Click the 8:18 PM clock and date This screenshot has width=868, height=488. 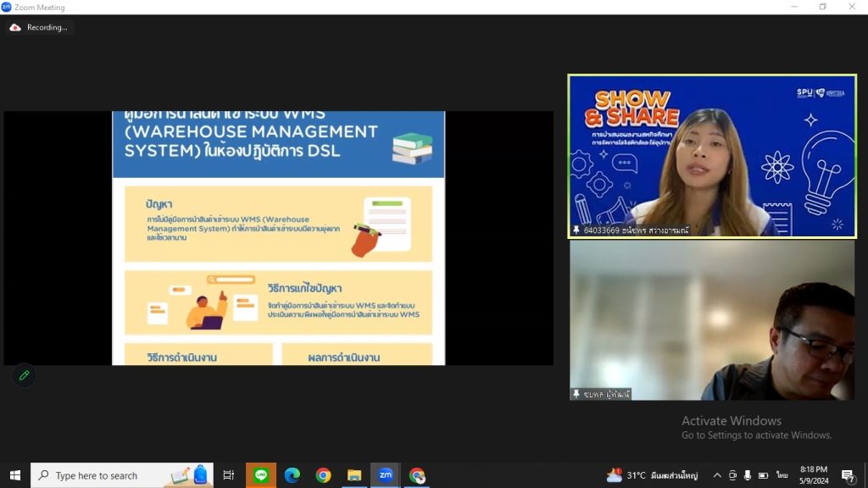point(813,475)
